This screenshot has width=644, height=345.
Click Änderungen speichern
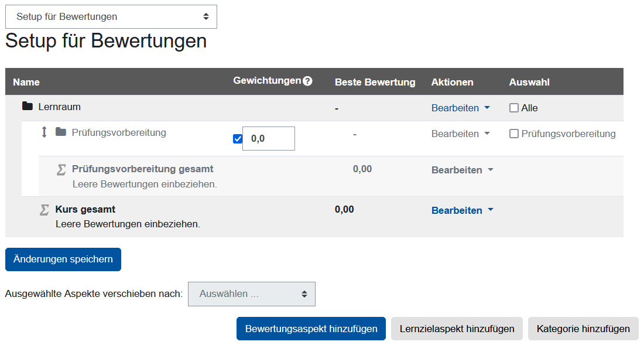(63, 259)
